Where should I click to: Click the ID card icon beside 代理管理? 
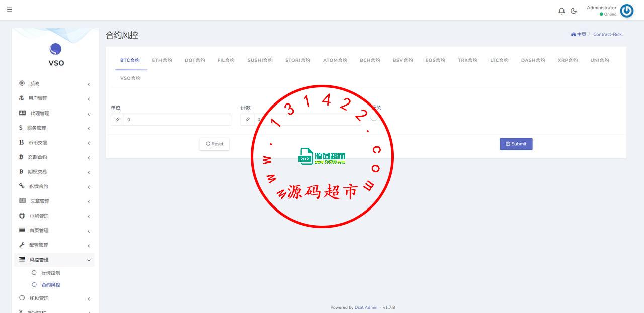click(x=22, y=113)
